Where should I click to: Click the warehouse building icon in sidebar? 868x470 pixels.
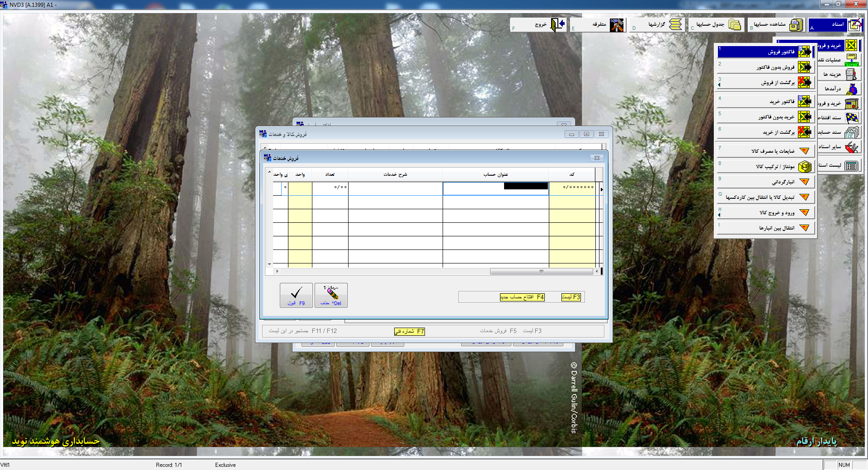[x=852, y=103]
